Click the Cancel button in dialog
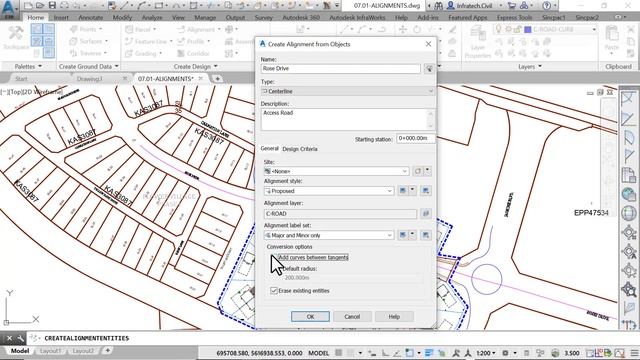Screen dimensions: 640x360 pos(352,316)
